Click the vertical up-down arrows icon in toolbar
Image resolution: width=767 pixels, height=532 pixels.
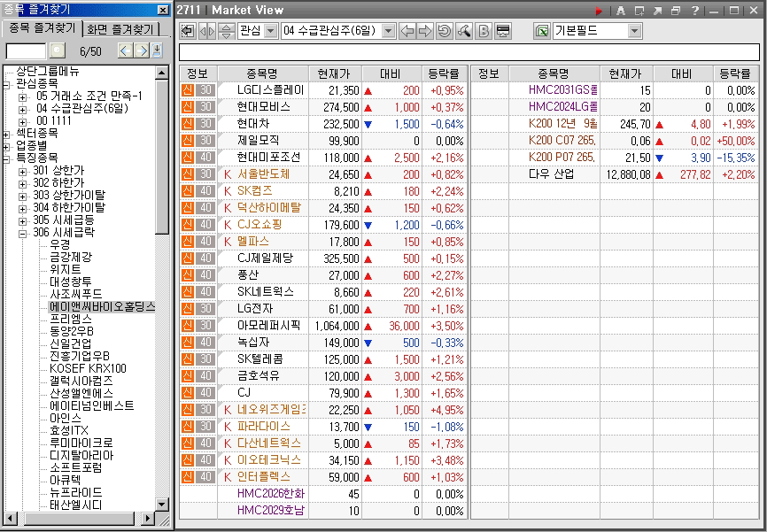click(x=226, y=31)
